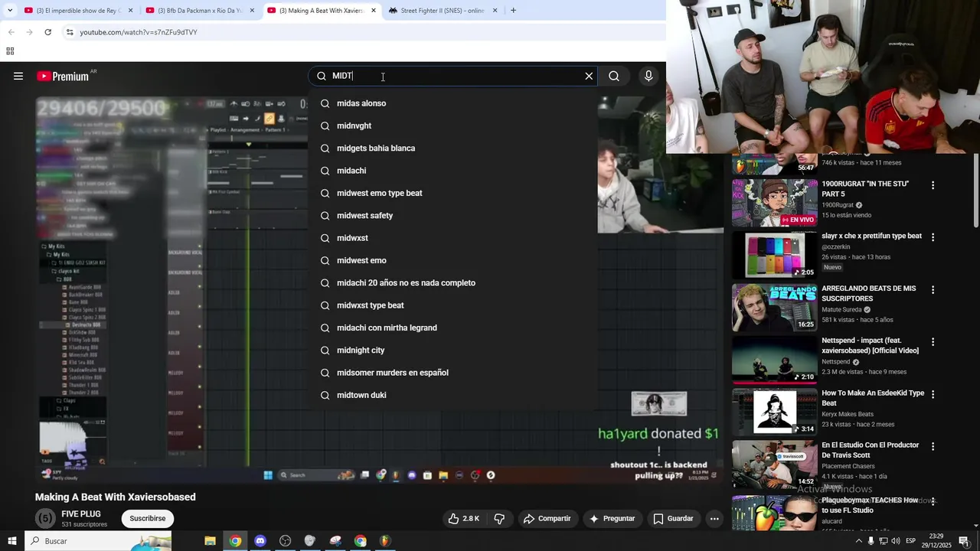Click site info icon in address bar
This screenshot has width=980, height=551.
70,32
